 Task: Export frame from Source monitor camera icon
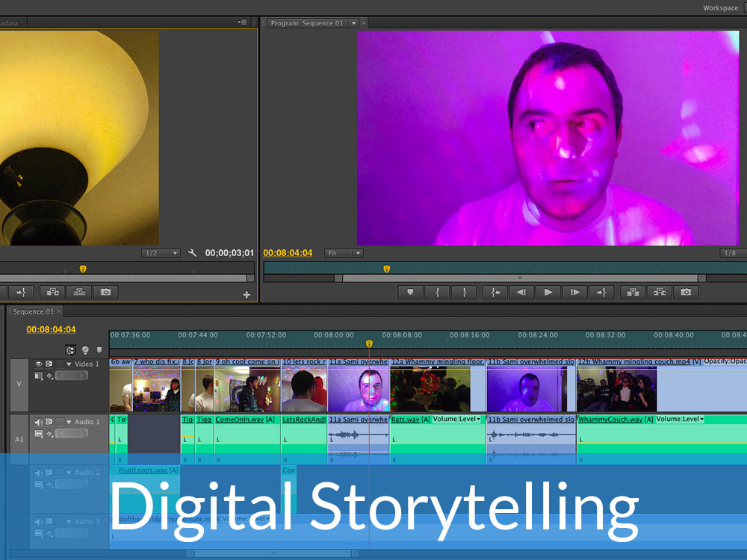[106, 292]
